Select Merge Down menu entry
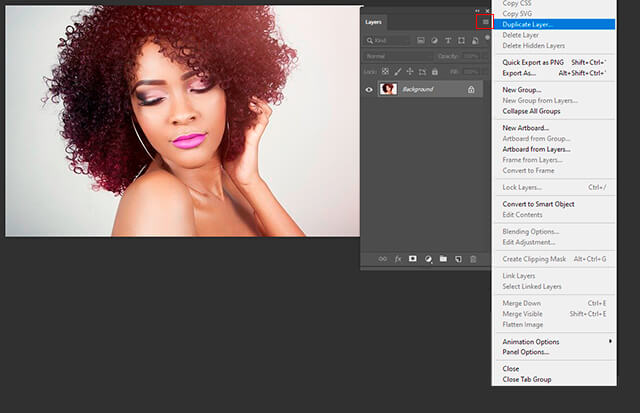Screen dimensions: 640x413 tap(554, 303)
